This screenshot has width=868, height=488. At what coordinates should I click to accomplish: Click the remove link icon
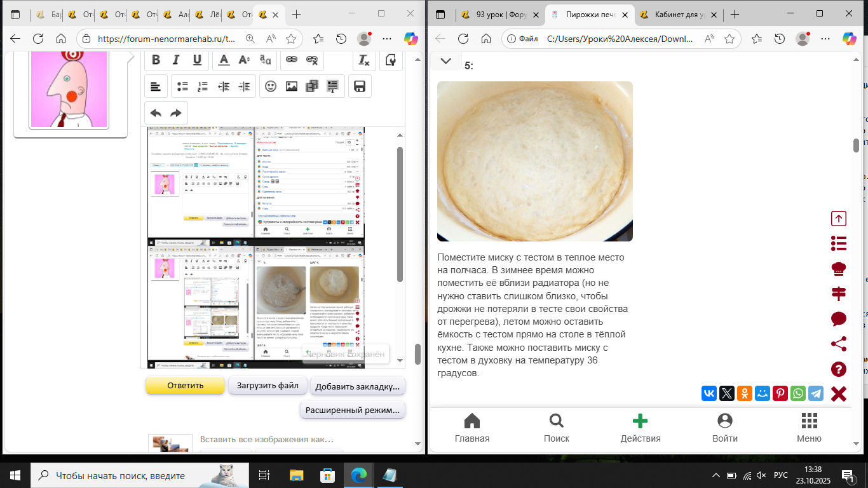coord(312,60)
